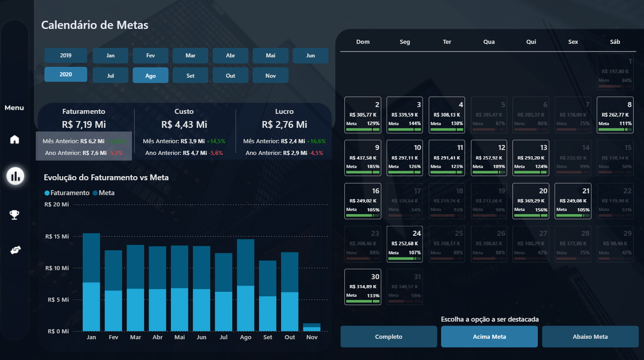Click the Menu label in sidebar

click(x=14, y=108)
